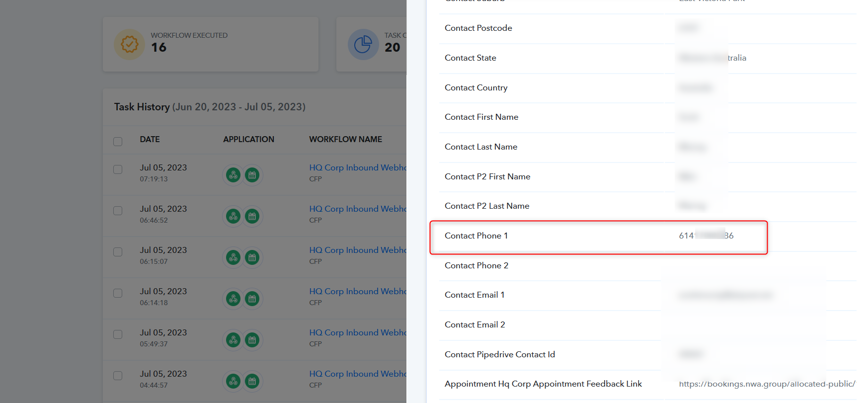Viewport: 868px width, 403px height.
Task: Click the Contact State label
Action: (471, 58)
